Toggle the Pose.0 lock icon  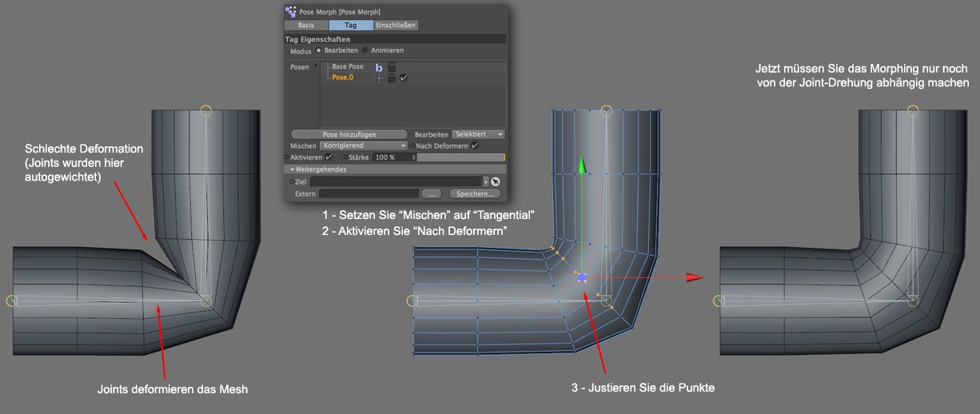(x=392, y=78)
